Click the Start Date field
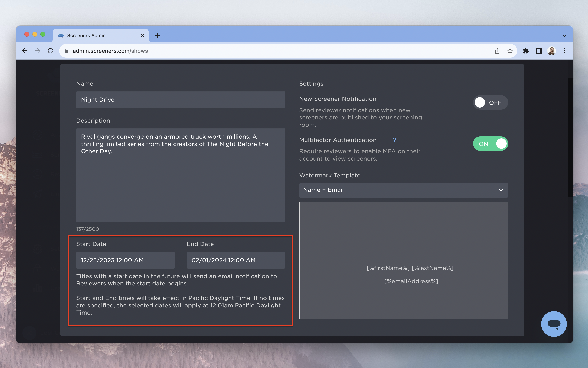Image resolution: width=588 pixels, height=368 pixels. pos(125,260)
